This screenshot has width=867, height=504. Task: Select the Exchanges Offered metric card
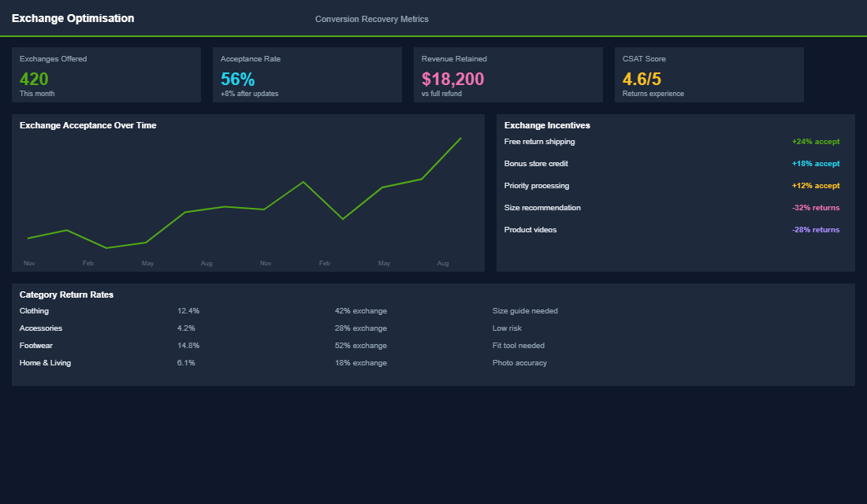(106, 75)
